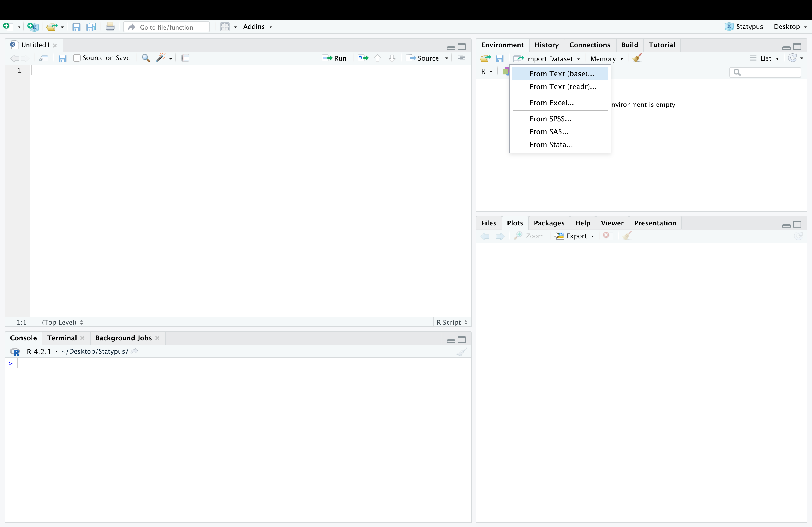This screenshot has width=812, height=527.
Task: Choose From Stata... import option
Action: [560, 145]
